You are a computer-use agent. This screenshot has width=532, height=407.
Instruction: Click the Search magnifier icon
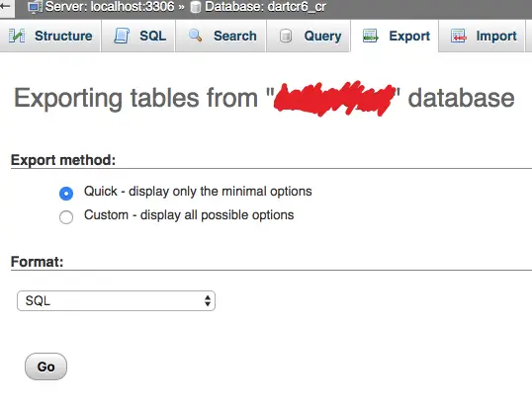195,36
